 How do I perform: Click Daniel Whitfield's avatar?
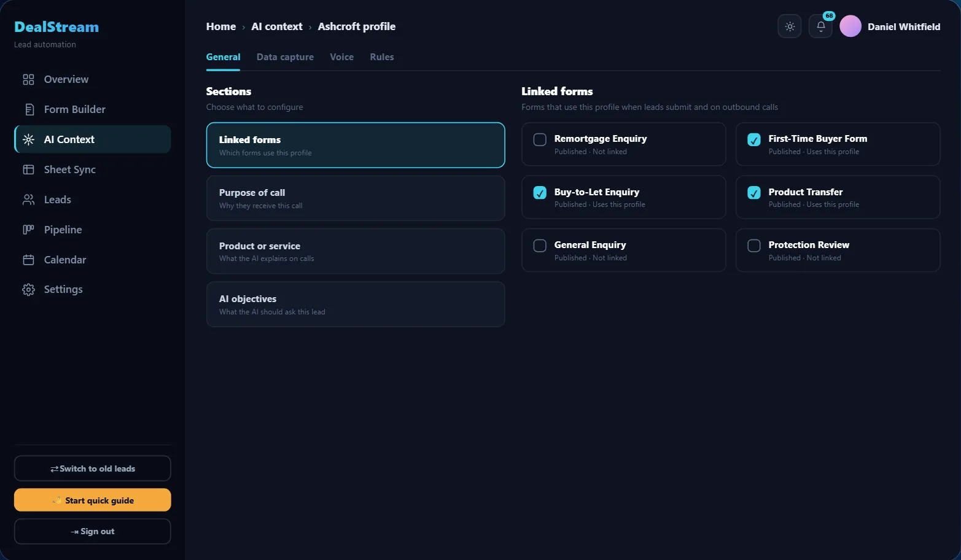(850, 26)
